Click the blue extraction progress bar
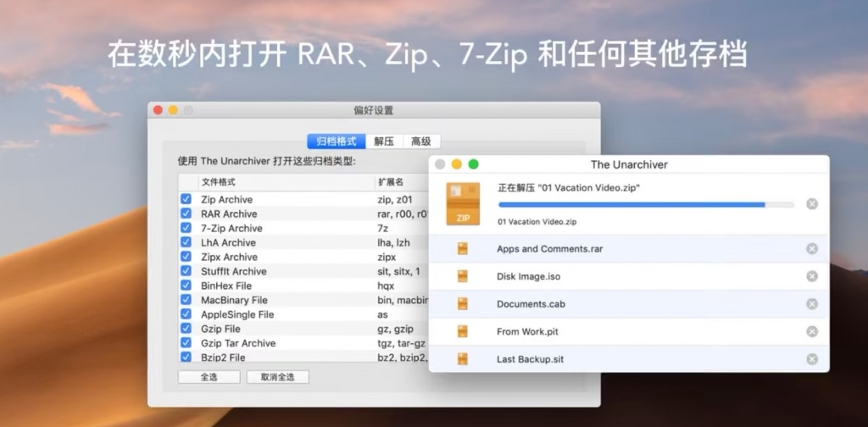 [632, 204]
